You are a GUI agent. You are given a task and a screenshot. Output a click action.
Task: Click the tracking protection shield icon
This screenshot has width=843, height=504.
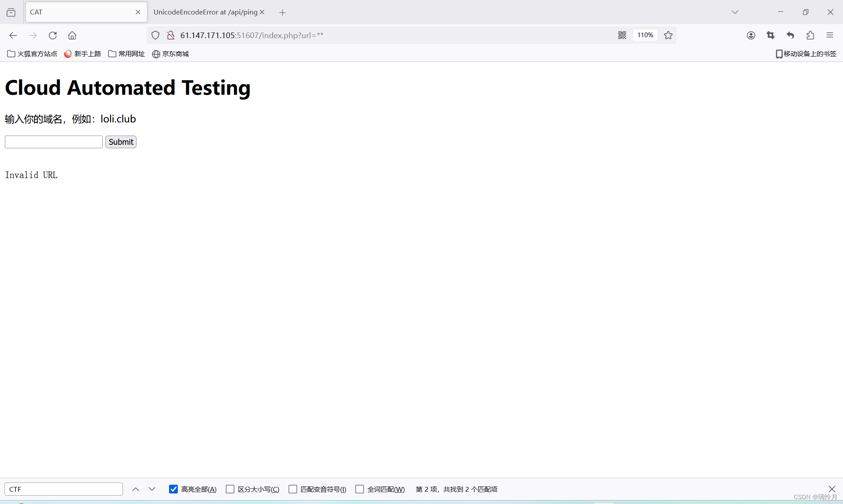155,35
